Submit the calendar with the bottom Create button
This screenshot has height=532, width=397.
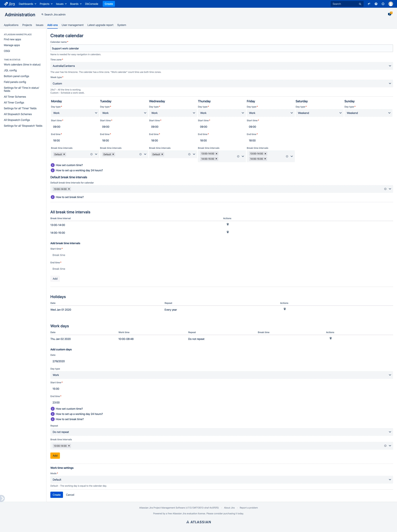(57, 495)
